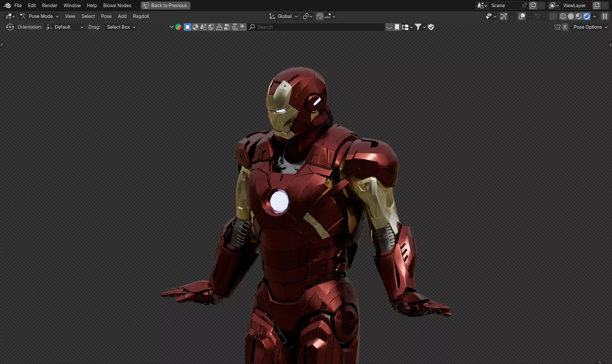
Task: Select the half-shaded sphere filter icon
Action: [195, 27]
